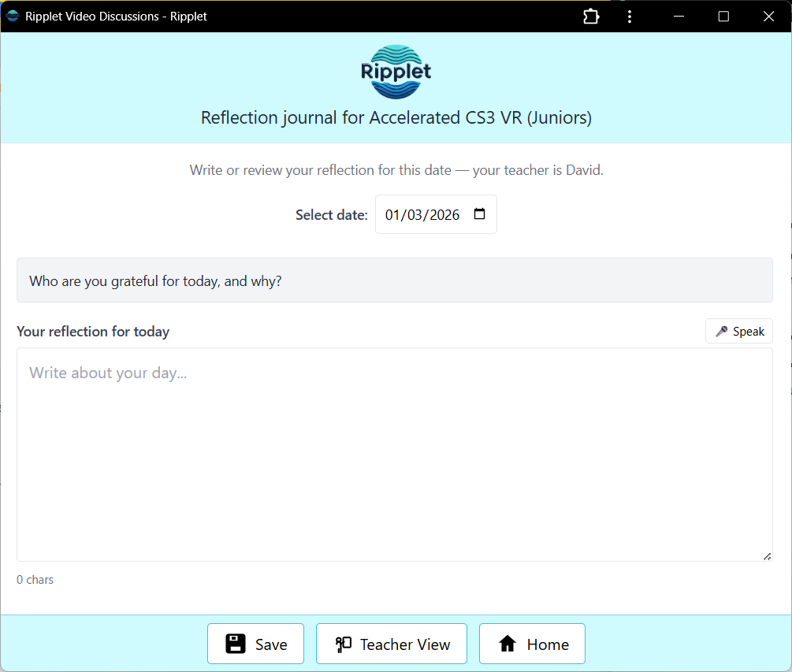Click the gratitude prompt banner text
792x672 pixels.
[154, 280]
